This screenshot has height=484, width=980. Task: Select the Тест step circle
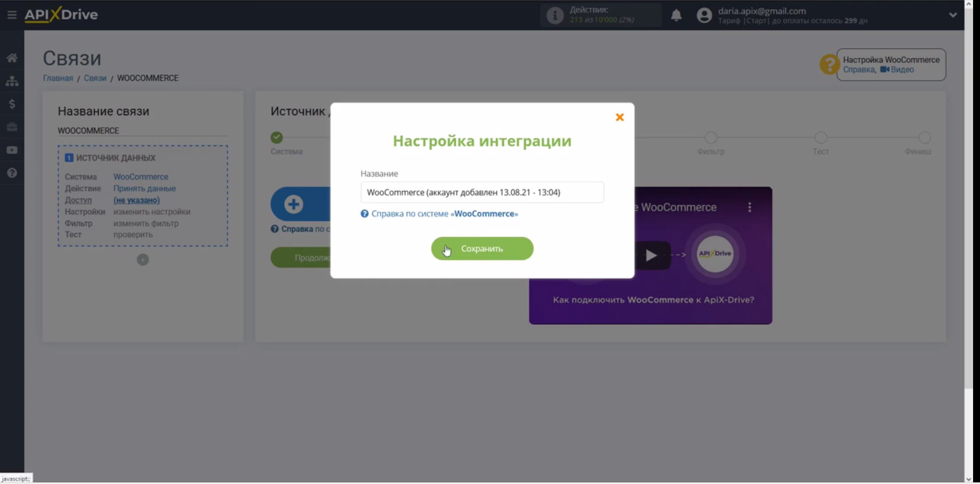click(x=821, y=138)
